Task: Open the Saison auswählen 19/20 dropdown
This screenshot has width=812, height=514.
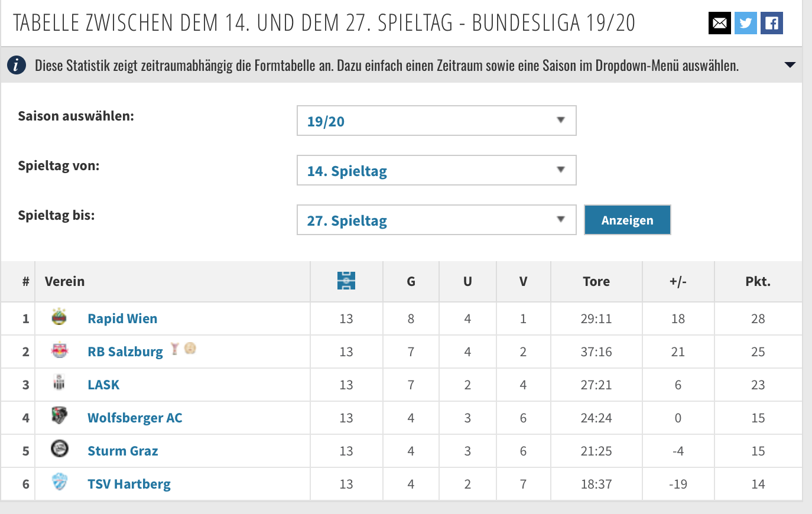Action: click(436, 121)
